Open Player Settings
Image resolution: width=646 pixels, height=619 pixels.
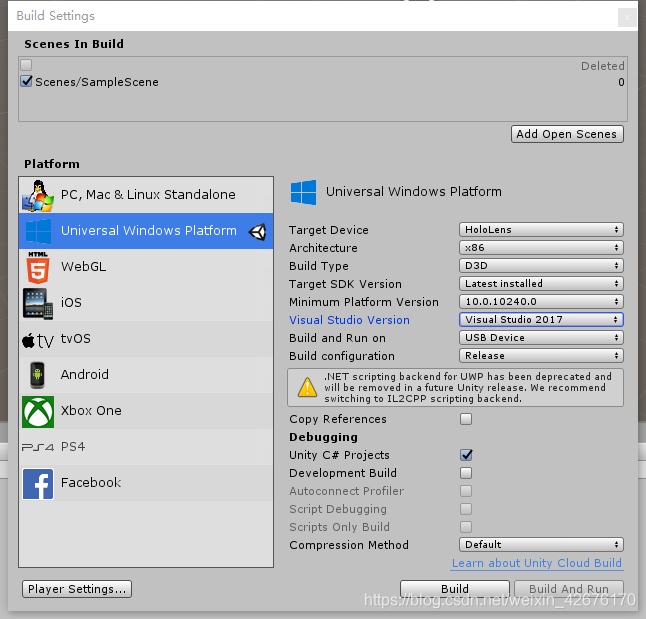(77, 589)
